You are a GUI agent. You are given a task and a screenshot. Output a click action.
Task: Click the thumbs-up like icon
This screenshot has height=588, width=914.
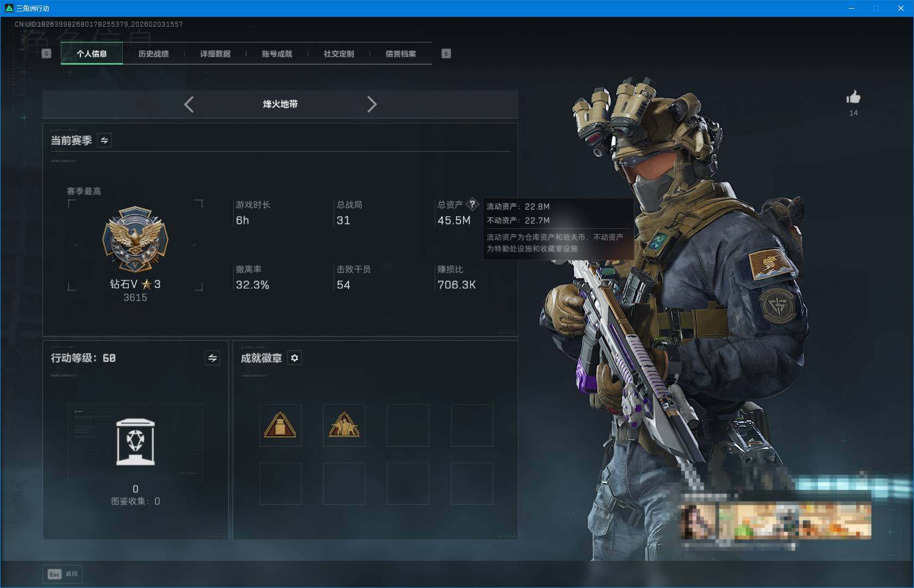click(853, 98)
